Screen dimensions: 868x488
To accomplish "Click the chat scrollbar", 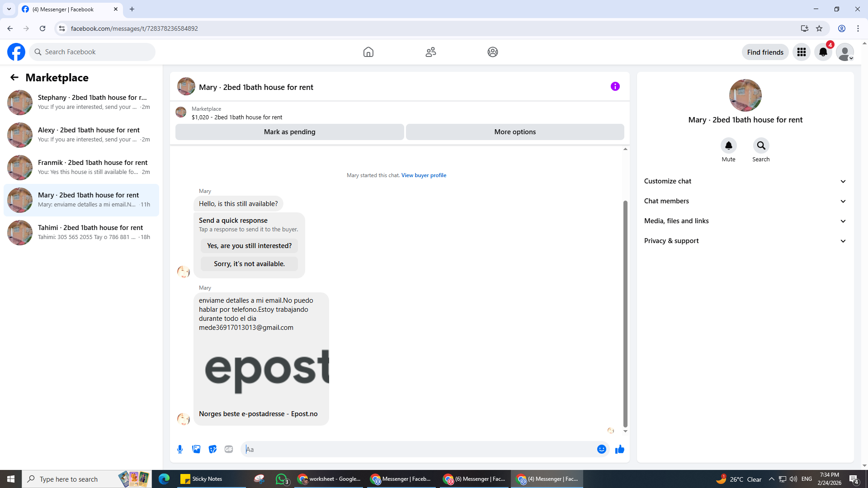I will (625, 314).
